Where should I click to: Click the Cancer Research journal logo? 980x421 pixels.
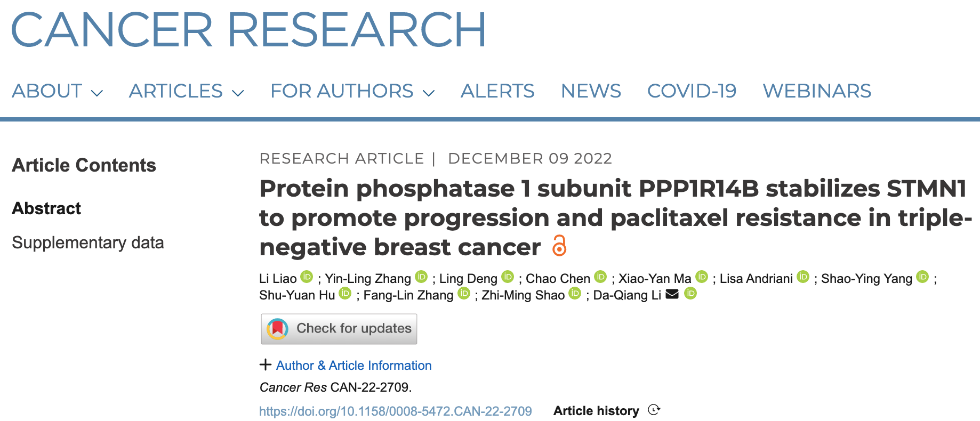coord(249,29)
